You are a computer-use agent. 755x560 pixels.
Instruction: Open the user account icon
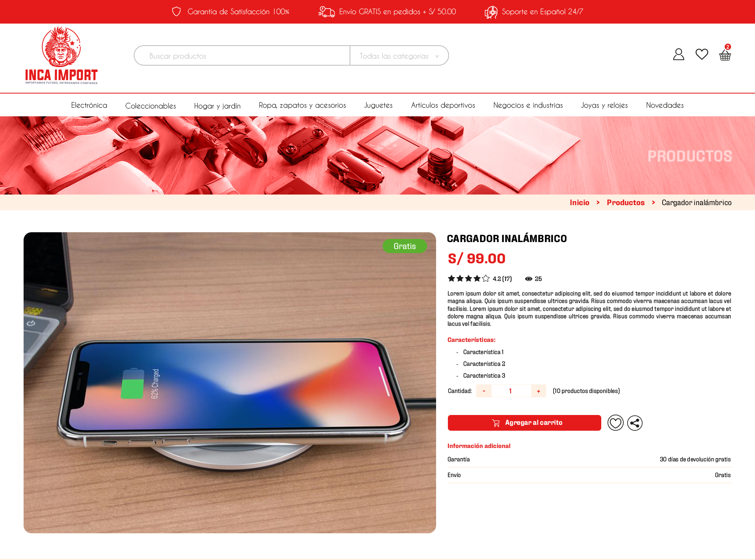tap(678, 54)
